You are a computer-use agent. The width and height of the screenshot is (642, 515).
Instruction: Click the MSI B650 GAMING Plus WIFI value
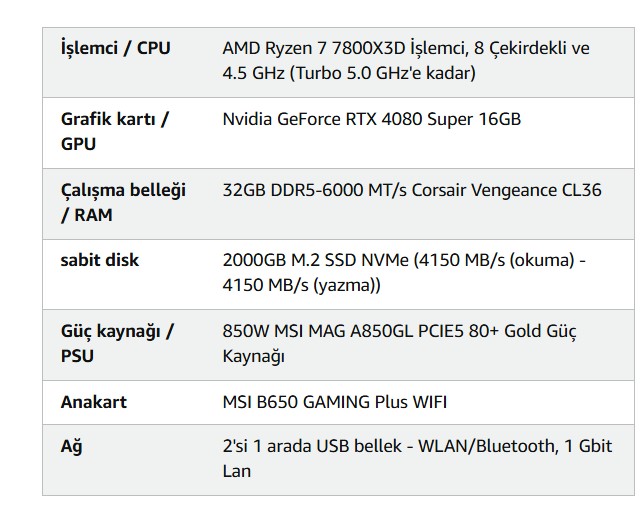click(334, 402)
